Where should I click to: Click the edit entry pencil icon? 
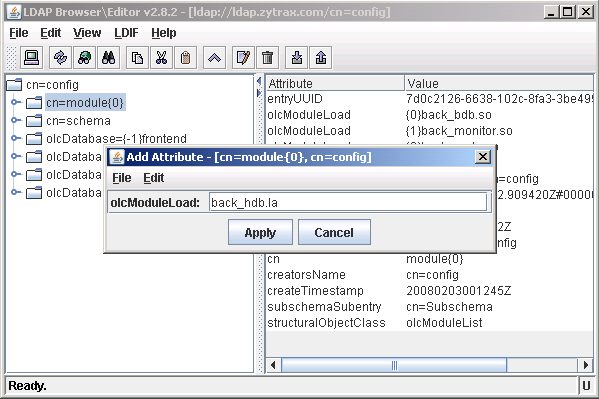click(243, 58)
